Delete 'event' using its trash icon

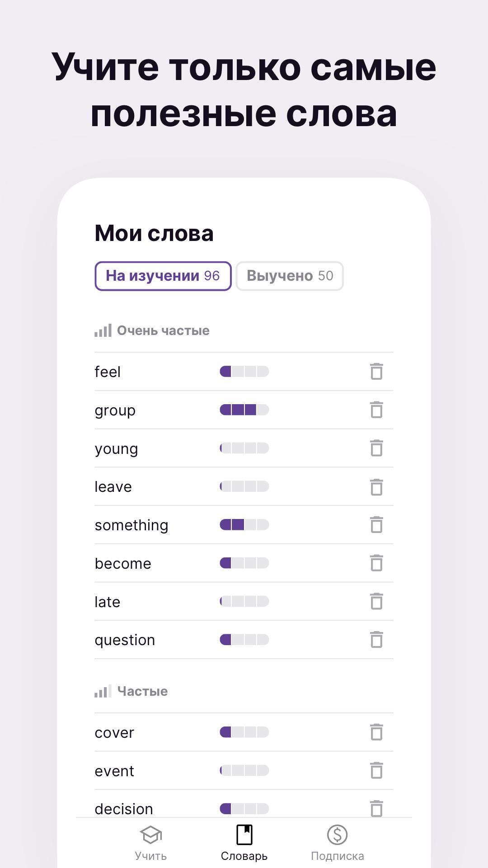pos(376,770)
